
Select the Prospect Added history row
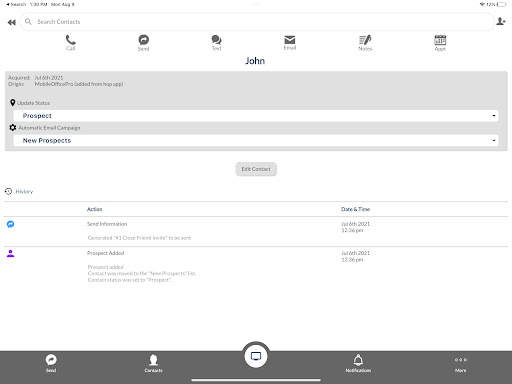(256, 267)
